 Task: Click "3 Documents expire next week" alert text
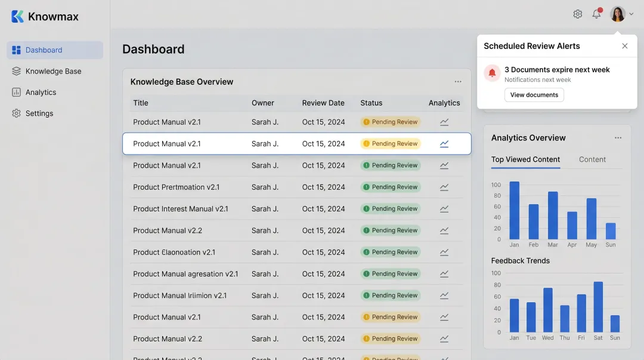tap(557, 69)
